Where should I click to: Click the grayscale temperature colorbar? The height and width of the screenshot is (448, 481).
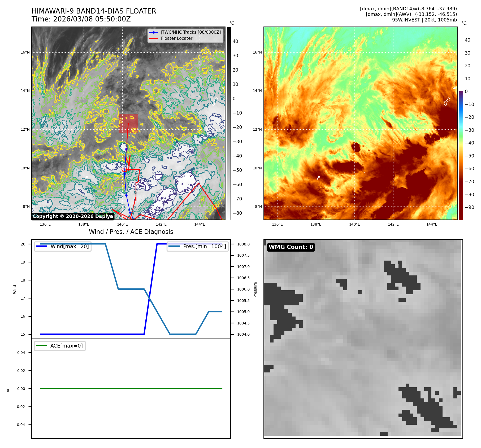229,123
